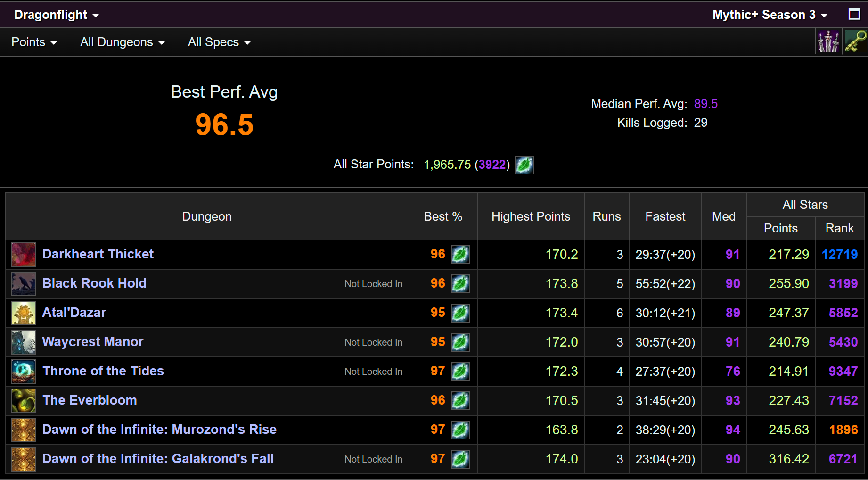
Task: Expand the Mythic+ Season 3 dropdown
Action: click(x=770, y=15)
